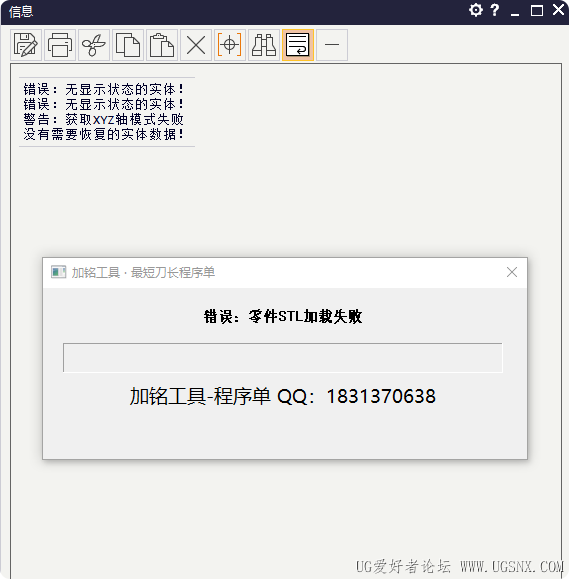The height and width of the screenshot is (579, 569).
Task: Open settings gear in title bar
Action: pos(476,10)
